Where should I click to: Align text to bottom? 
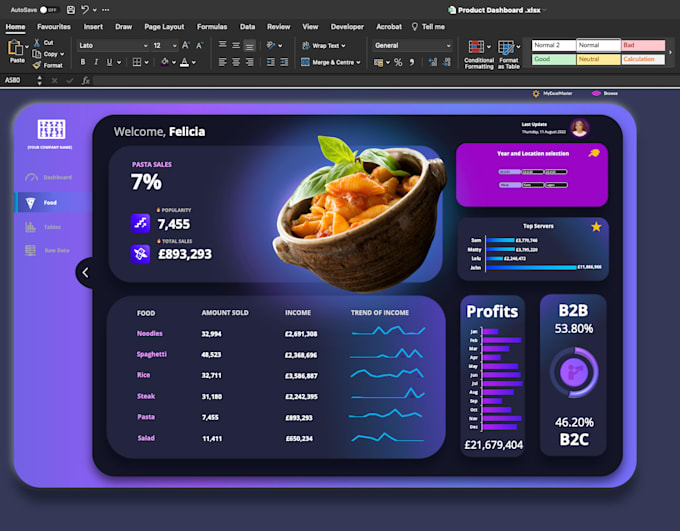pos(249,46)
